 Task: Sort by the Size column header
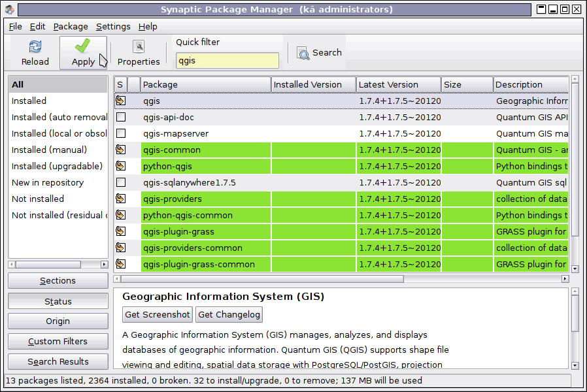467,84
